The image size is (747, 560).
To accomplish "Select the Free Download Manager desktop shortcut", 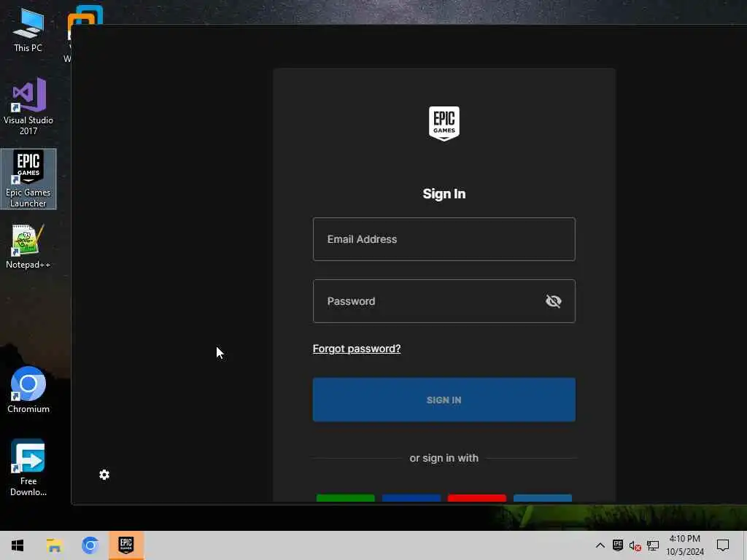I will coord(28,467).
